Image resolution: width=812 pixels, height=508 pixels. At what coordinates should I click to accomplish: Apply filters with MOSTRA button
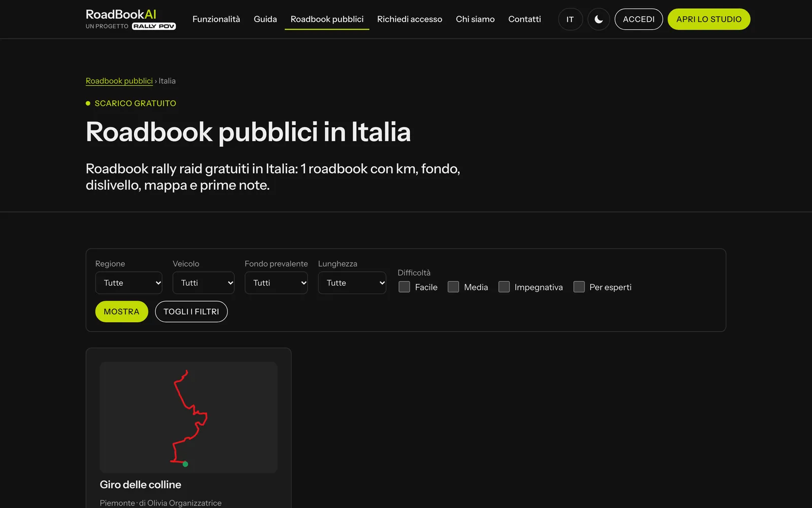(121, 311)
